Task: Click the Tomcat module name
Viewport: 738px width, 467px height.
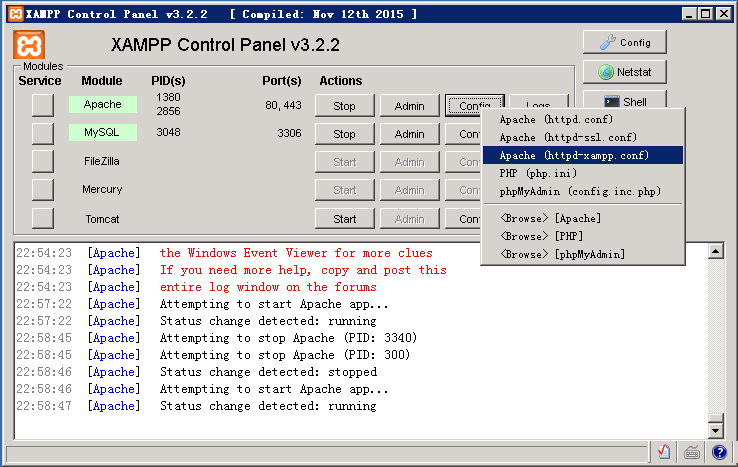Action: [x=102, y=219]
